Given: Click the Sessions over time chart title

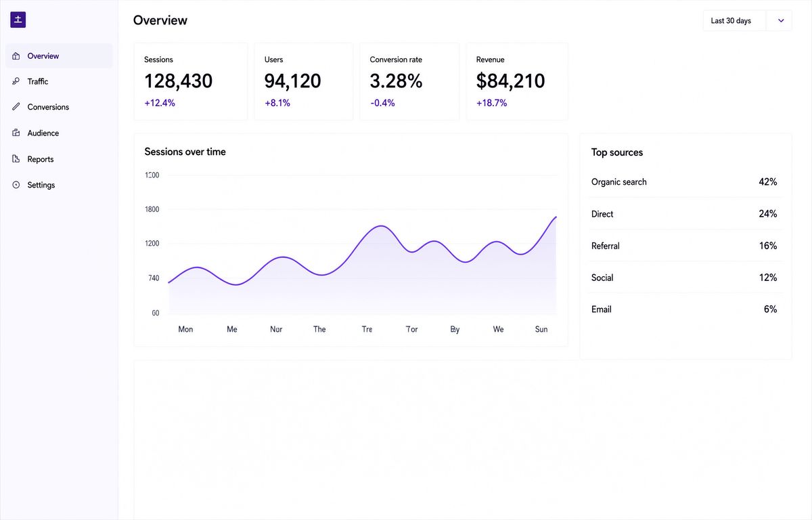Looking at the screenshot, I should coord(185,152).
